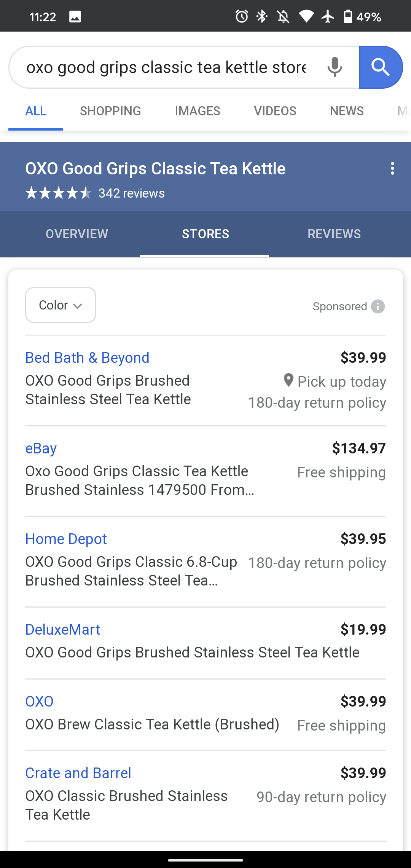Open the Crate and Barrel link

[x=78, y=773]
